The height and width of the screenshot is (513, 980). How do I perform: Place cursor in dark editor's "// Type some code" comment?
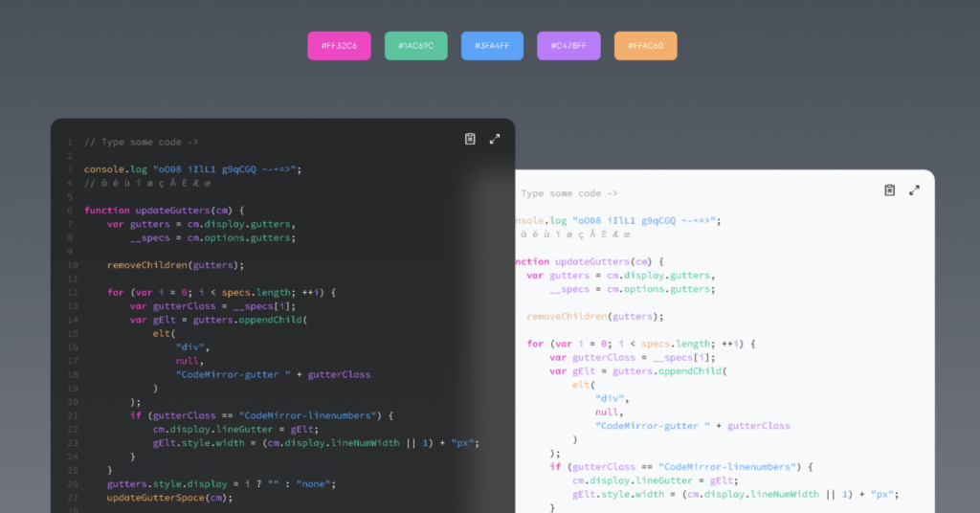[133, 142]
